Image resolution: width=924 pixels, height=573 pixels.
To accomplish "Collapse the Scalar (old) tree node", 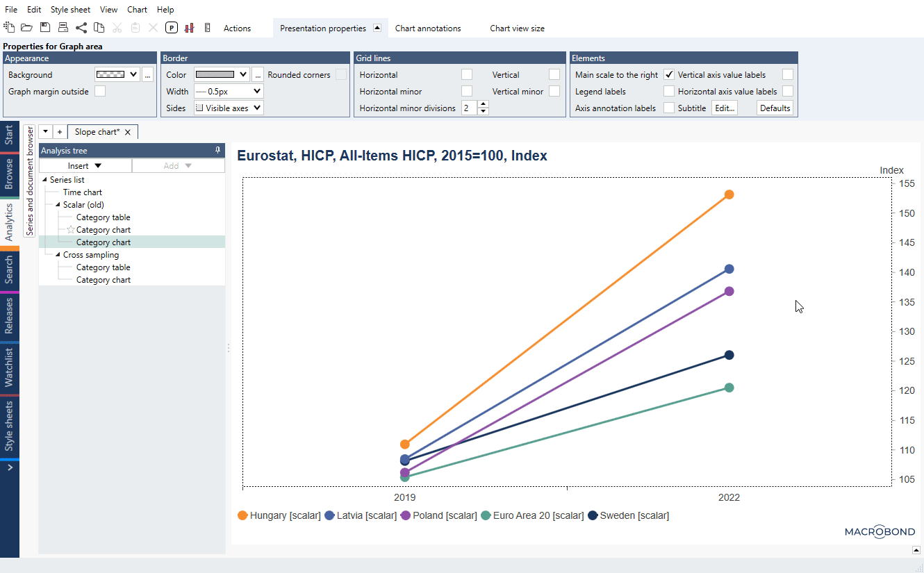I will click(x=58, y=205).
